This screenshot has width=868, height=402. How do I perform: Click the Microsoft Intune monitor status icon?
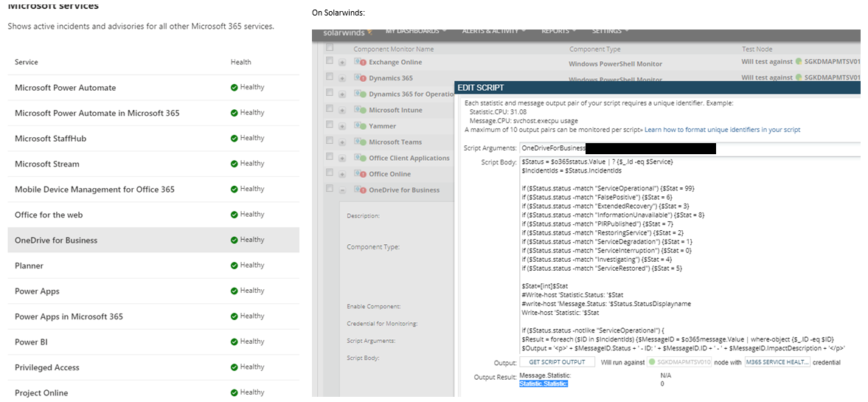pyautogui.click(x=361, y=110)
